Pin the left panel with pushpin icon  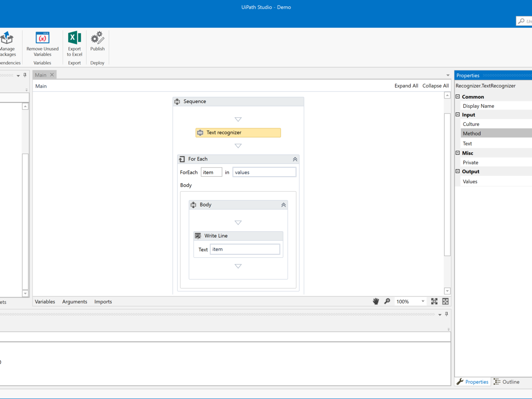tap(25, 75)
